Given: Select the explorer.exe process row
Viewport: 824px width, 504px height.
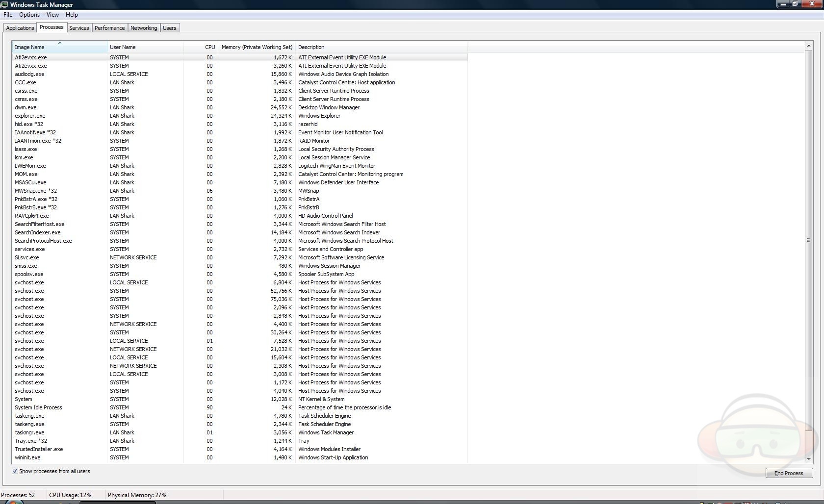Looking at the screenshot, I should click(x=30, y=116).
